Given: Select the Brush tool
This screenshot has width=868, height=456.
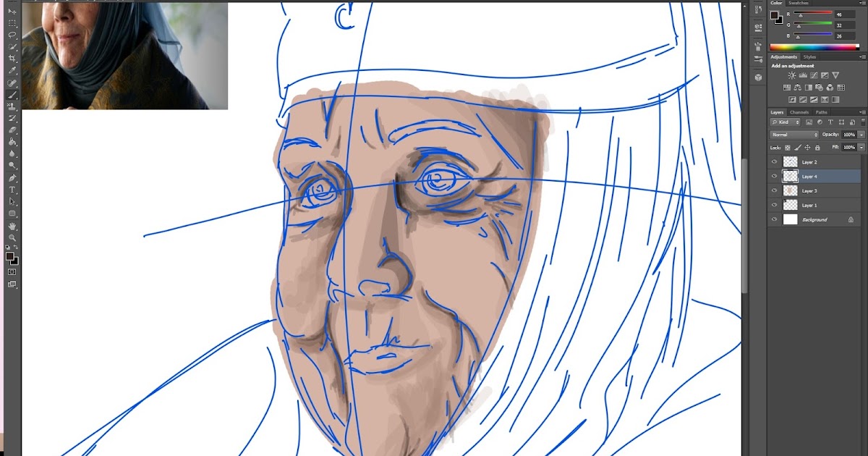Looking at the screenshot, I should tap(10, 94).
